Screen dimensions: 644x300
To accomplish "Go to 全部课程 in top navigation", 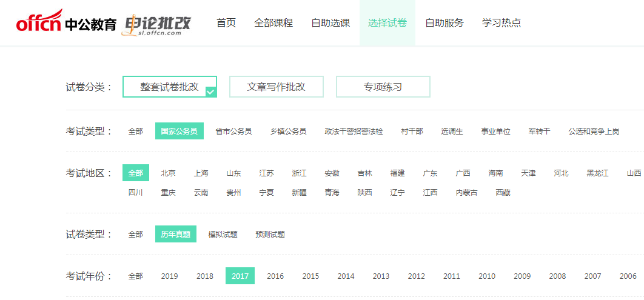I will (273, 23).
